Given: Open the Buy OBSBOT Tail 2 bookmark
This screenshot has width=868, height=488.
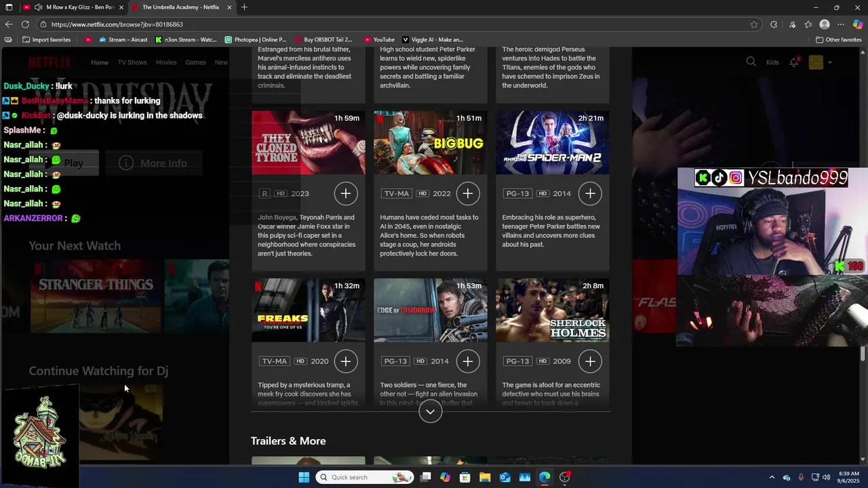Looking at the screenshot, I should (323, 39).
